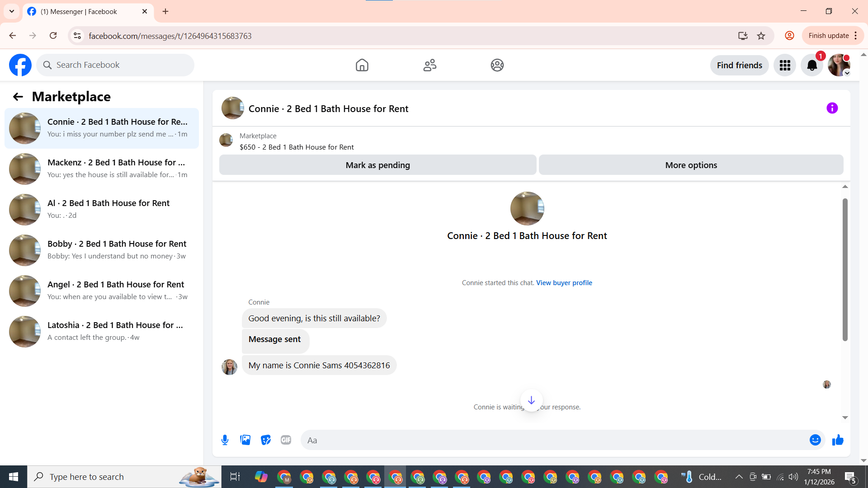Open the GIF picker
This screenshot has width=868, height=488.
[286, 440]
